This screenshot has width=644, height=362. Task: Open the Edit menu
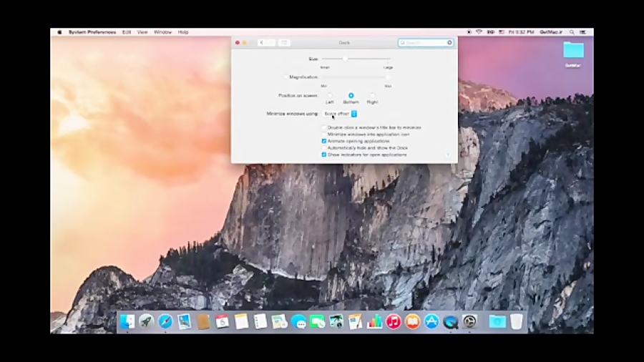point(127,32)
